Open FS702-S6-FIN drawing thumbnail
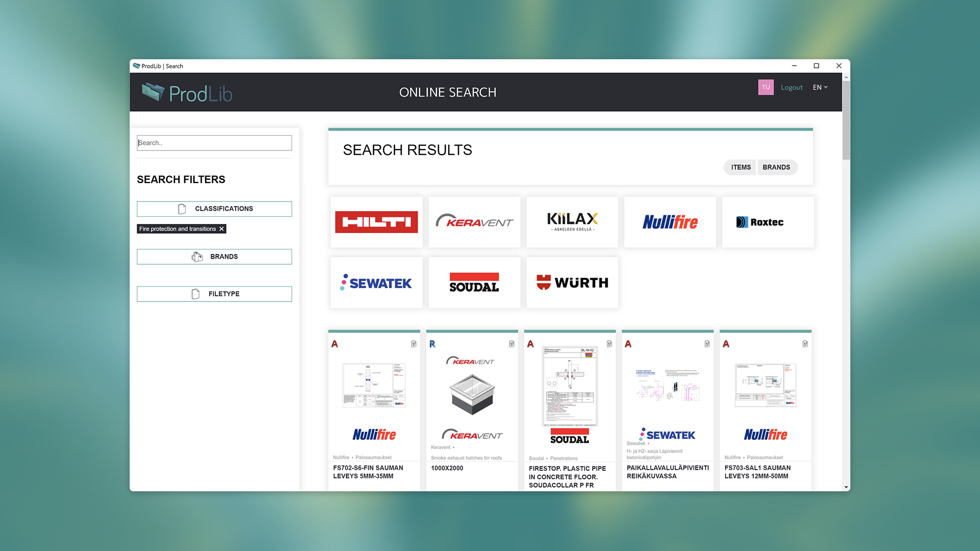 pyautogui.click(x=374, y=385)
